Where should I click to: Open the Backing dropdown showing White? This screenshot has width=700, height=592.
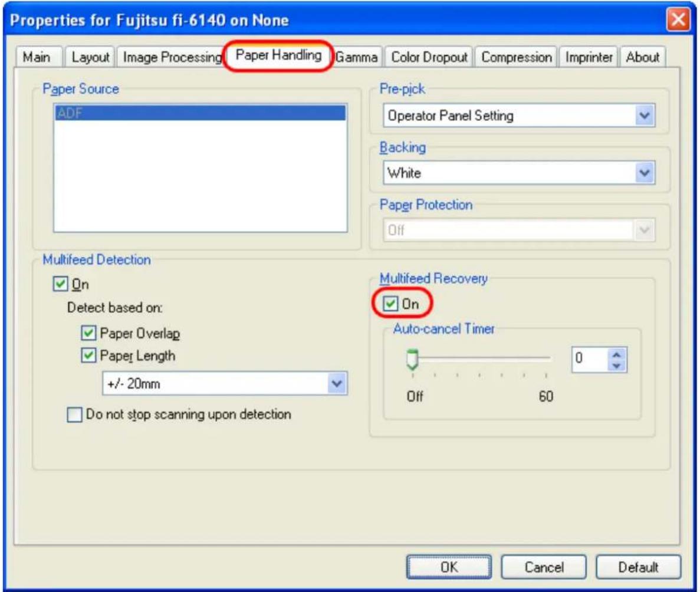[x=519, y=173]
